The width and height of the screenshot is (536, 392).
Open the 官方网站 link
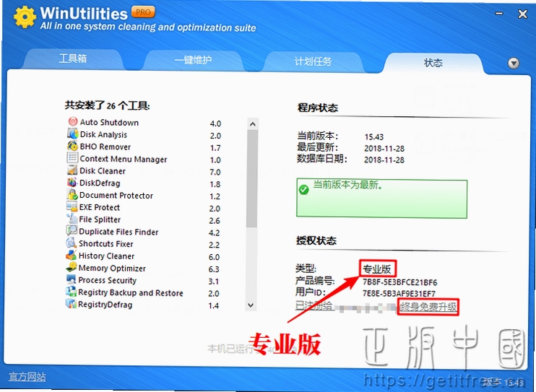27,377
